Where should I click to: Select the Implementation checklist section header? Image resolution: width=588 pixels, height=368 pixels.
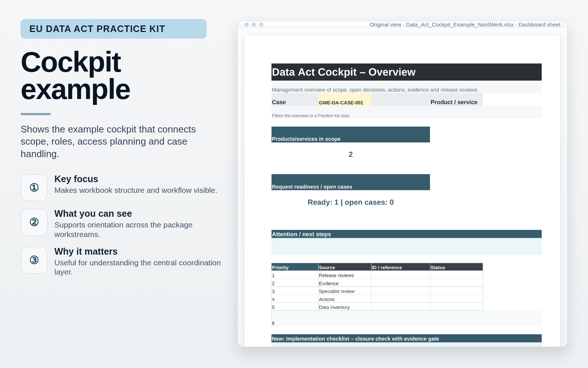[x=406, y=339]
